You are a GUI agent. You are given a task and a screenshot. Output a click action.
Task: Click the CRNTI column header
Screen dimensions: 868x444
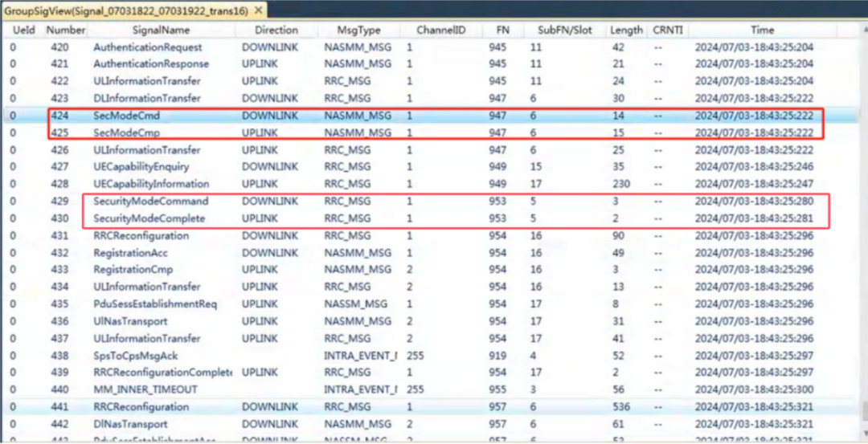click(668, 30)
